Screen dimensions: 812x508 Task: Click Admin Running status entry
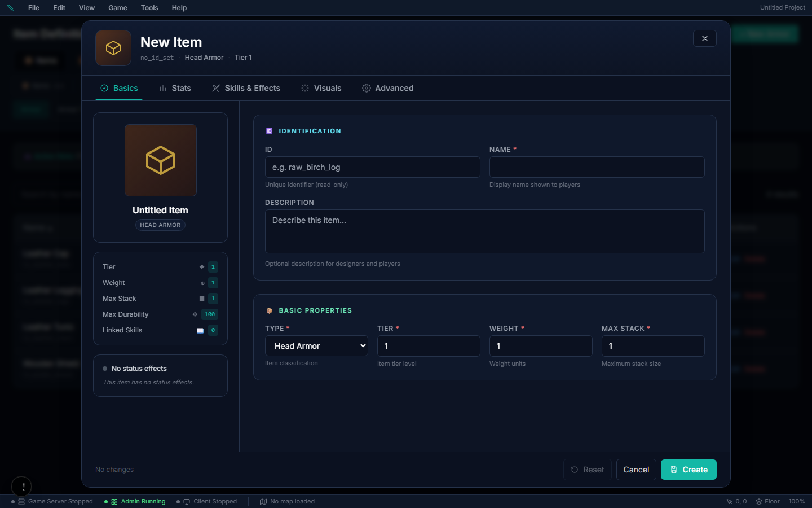click(135, 501)
